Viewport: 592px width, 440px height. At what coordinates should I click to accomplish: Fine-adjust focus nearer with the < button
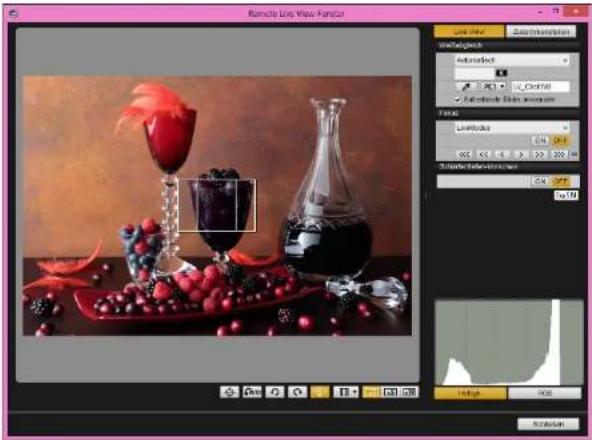tap(502, 154)
